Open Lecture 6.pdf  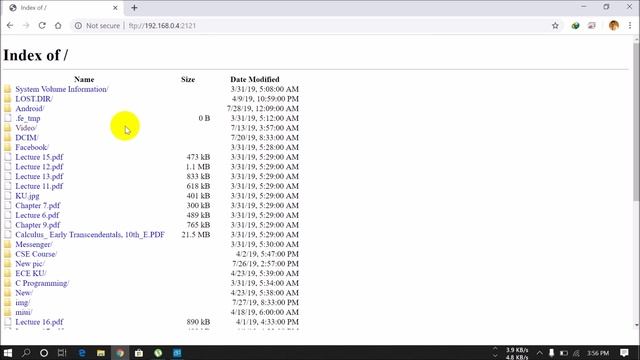(37, 215)
